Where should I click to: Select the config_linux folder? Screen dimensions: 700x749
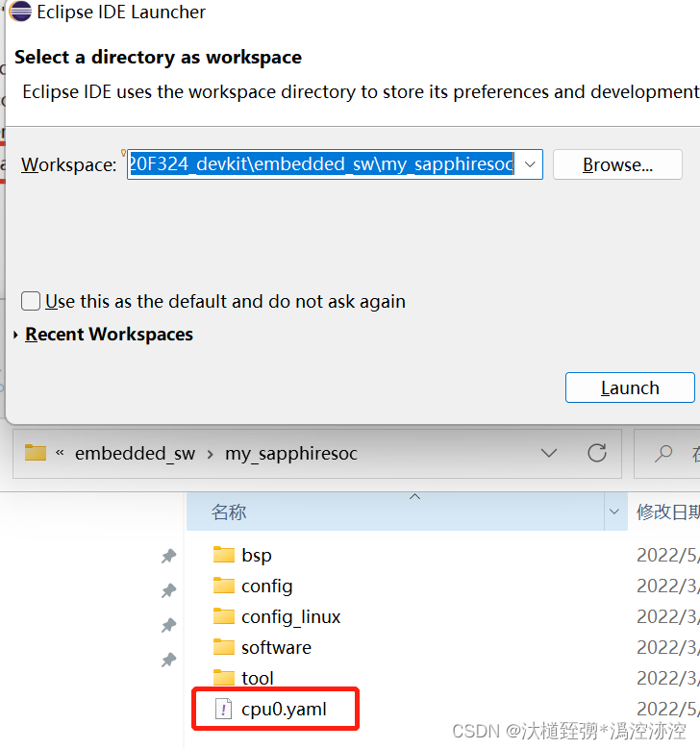tap(290, 616)
